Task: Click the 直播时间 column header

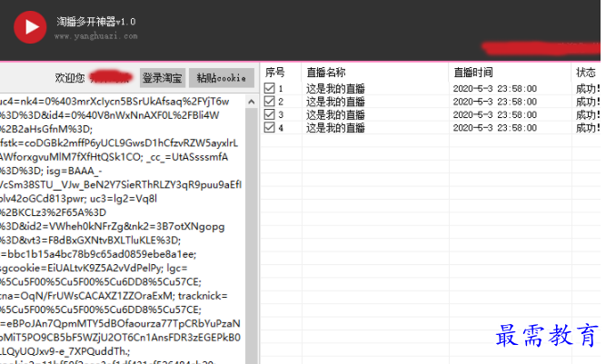Action: [x=473, y=73]
